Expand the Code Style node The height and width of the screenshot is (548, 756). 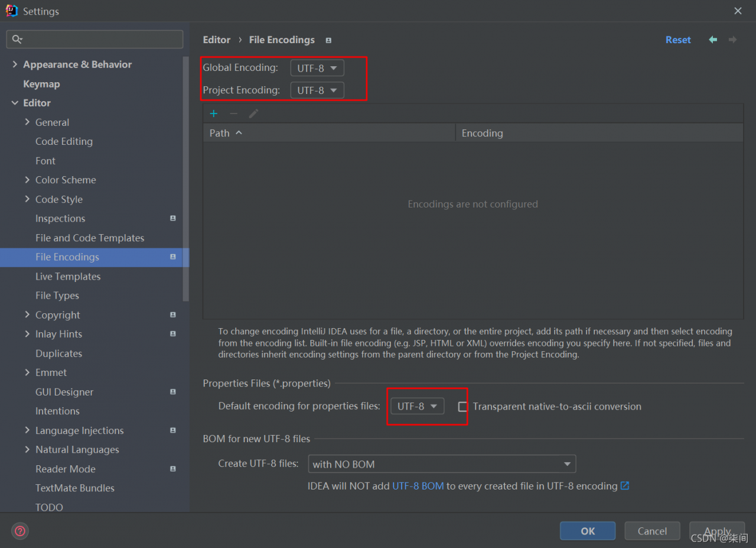27,199
